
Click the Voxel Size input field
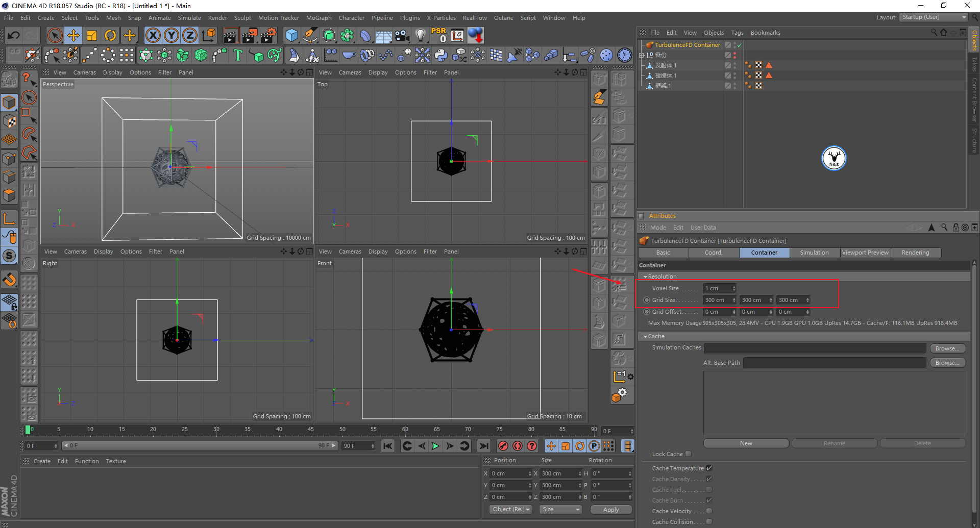pos(718,288)
